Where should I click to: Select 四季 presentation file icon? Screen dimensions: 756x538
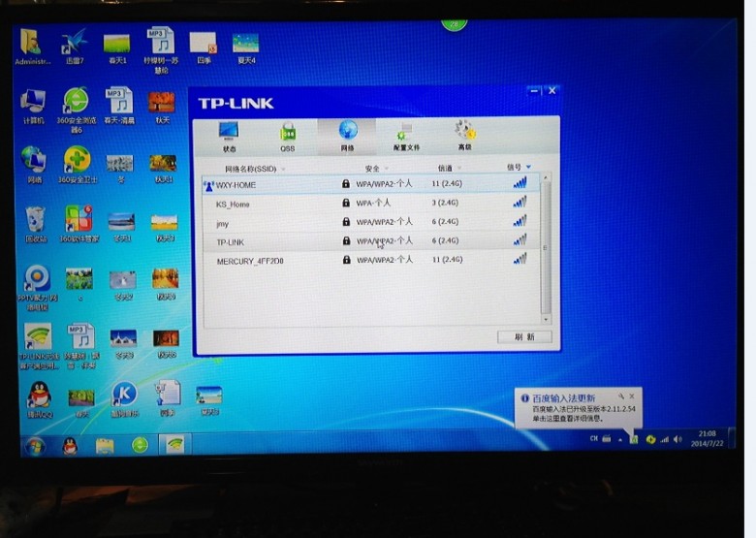click(204, 48)
